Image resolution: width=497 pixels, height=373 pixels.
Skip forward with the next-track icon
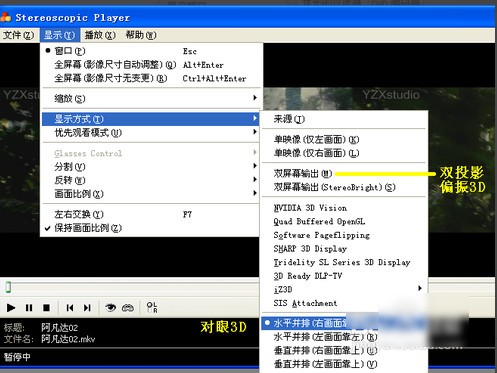coord(87,308)
